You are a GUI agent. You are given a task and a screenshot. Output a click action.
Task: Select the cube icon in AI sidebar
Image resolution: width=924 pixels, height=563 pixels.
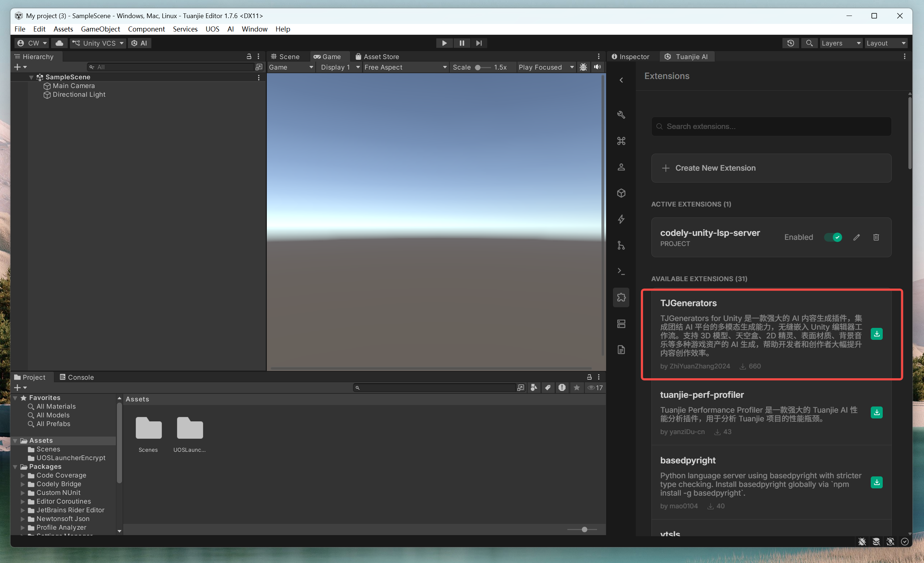(x=621, y=193)
